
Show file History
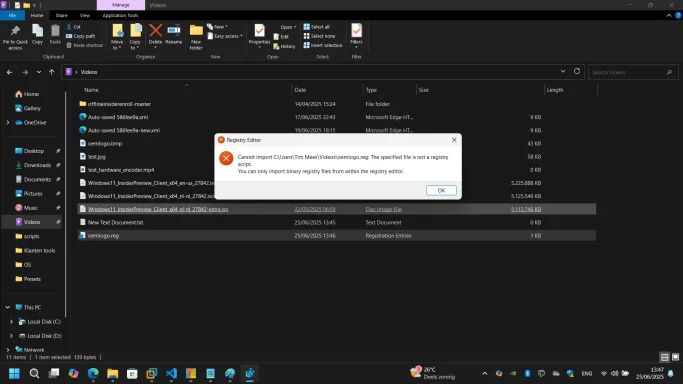pos(284,46)
